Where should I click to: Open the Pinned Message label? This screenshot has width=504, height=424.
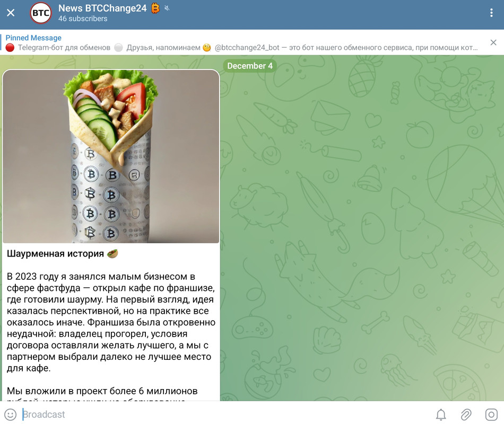pyautogui.click(x=33, y=38)
